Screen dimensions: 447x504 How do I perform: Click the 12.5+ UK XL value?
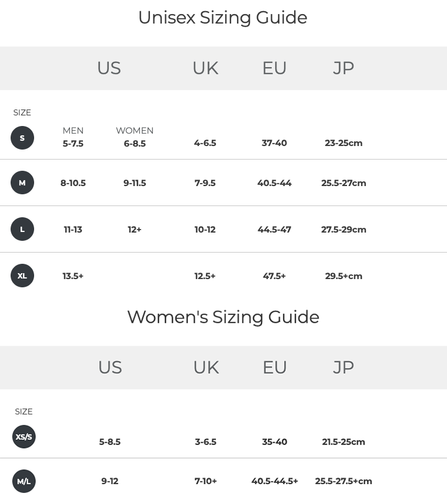click(x=205, y=276)
